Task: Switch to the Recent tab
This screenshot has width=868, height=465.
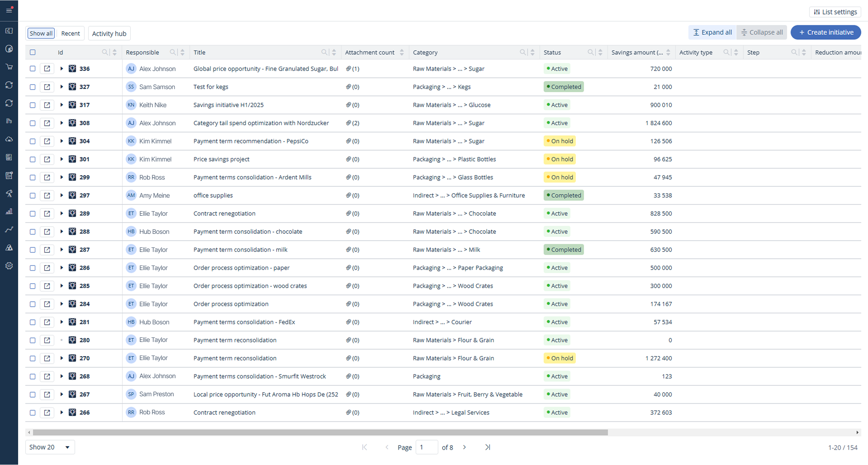Action: click(71, 33)
